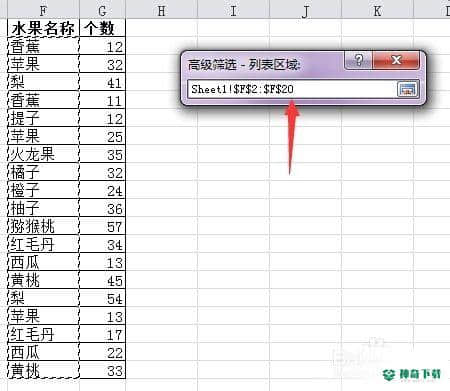Screen dimensions: 450x391
Task: Select the 提子 cell
Action: 43,118
